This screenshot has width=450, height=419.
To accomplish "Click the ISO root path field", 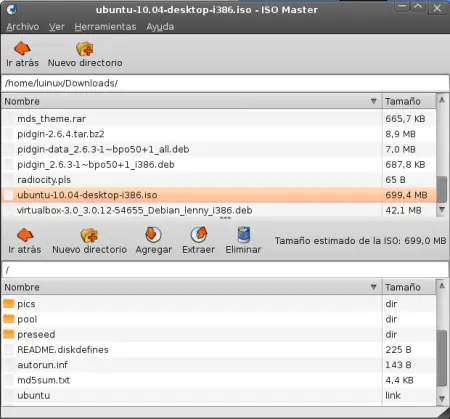I will click(x=225, y=270).
